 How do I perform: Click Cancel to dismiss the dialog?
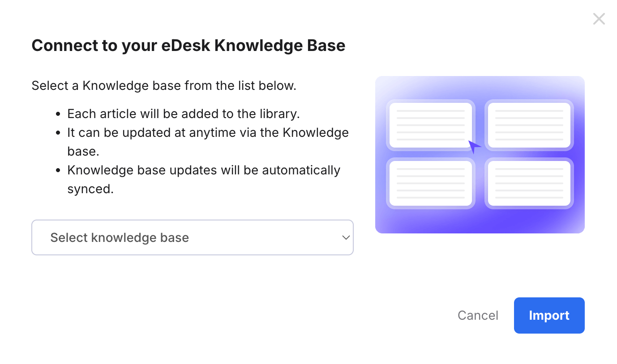477,315
